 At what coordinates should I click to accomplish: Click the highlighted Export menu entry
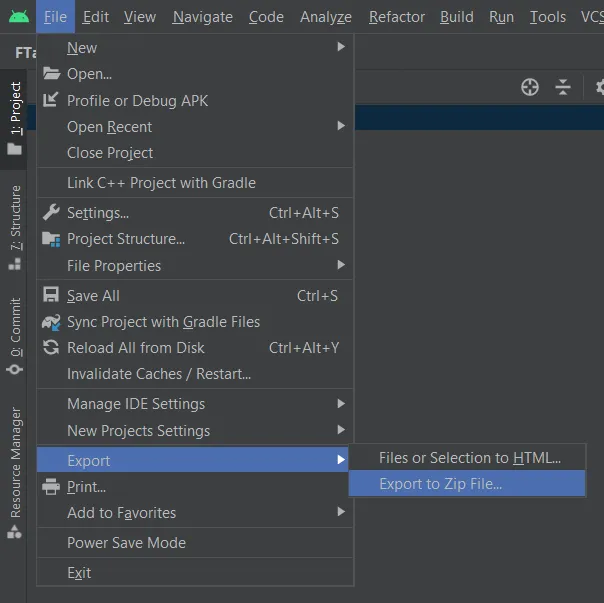pyautogui.click(x=193, y=460)
